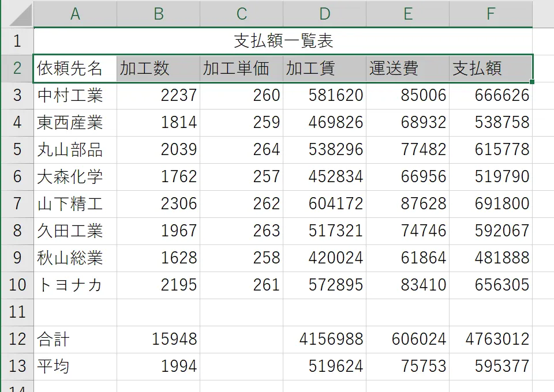Select the total 606024 cell
554x392 pixels.
[x=408, y=339]
